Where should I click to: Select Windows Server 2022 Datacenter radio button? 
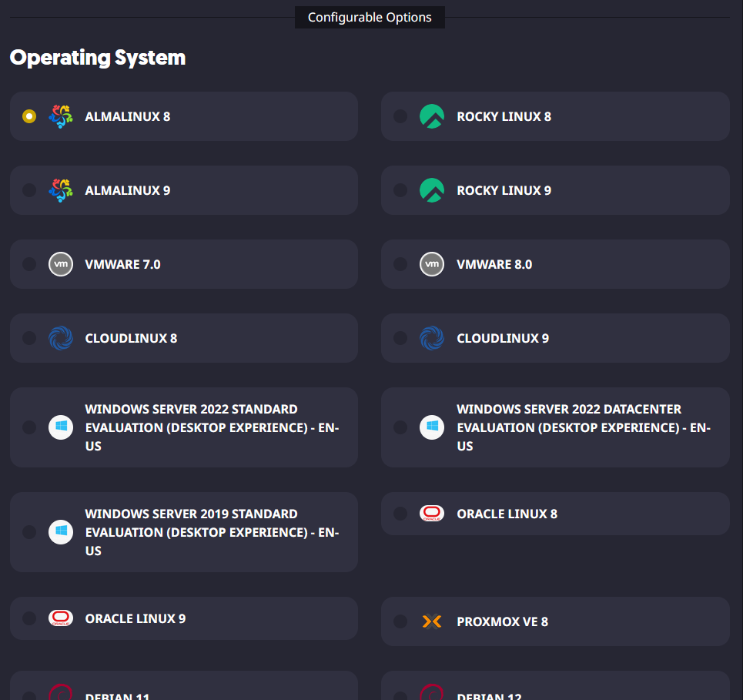pos(400,427)
